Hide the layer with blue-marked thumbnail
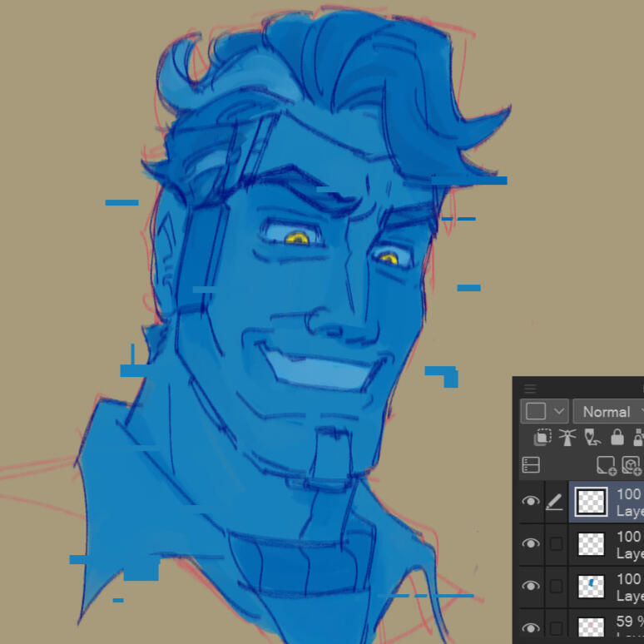The height and width of the screenshot is (644, 644). pos(530,586)
